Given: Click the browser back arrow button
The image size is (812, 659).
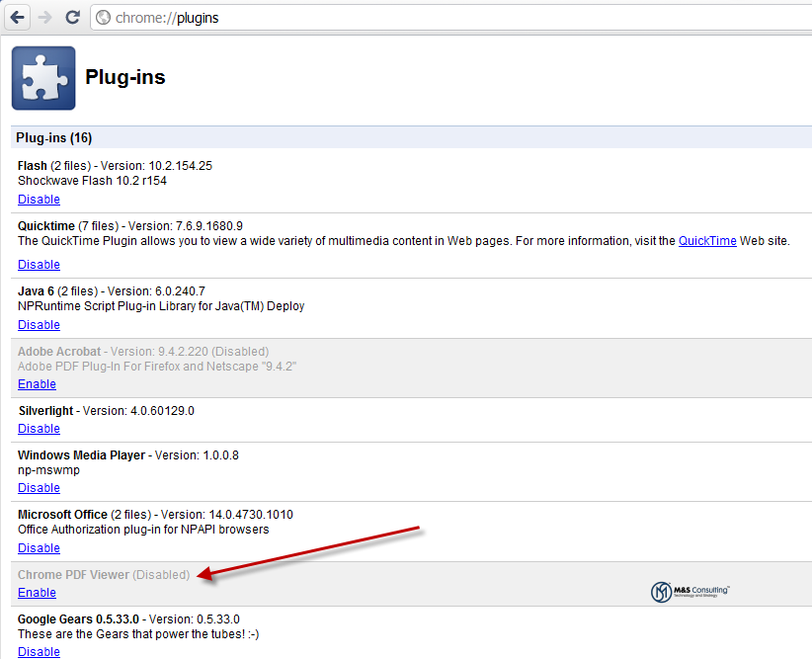Looking at the screenshot, I should coord(17,18).
